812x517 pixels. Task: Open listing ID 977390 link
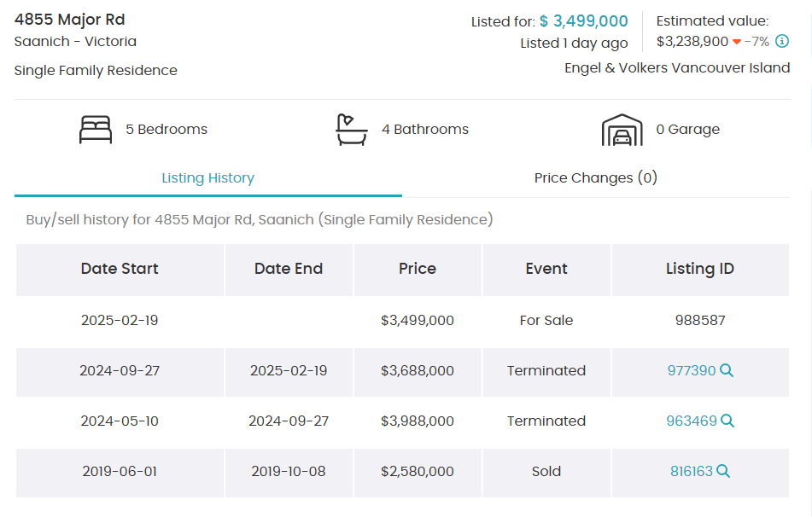point(691,370)
